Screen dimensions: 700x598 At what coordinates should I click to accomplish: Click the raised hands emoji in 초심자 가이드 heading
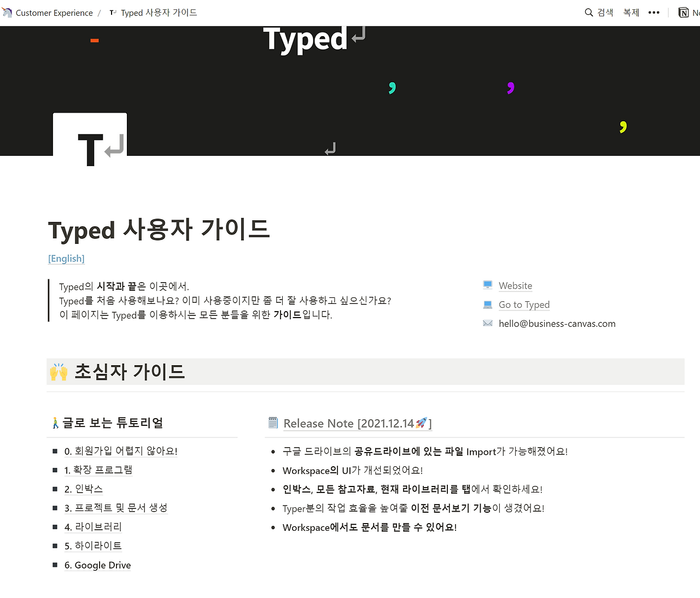(59, 372)
